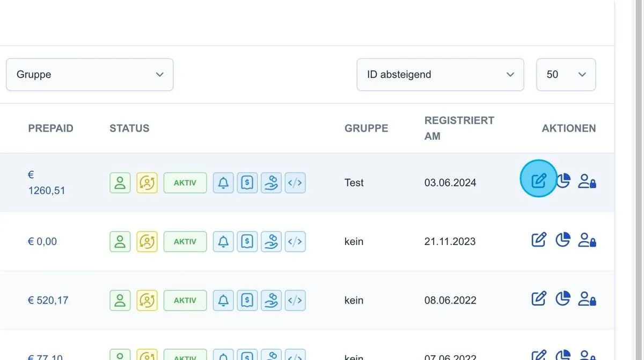This screenshot has height=360, width=644.
Task: Click the code icon in the € 520,17 row
Action: coord(295,300)
